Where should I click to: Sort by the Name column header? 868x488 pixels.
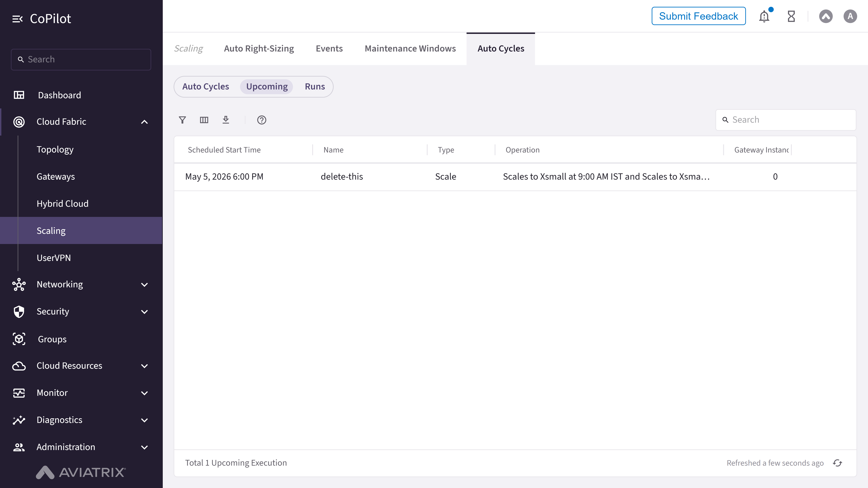333,150
